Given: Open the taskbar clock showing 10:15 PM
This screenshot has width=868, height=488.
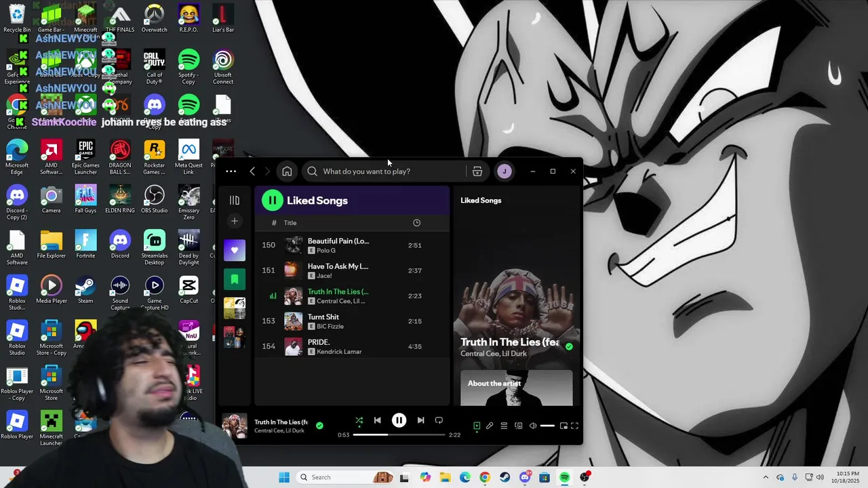Looking at the screenshot, I should pyautogui.click(x=846, y=477).
